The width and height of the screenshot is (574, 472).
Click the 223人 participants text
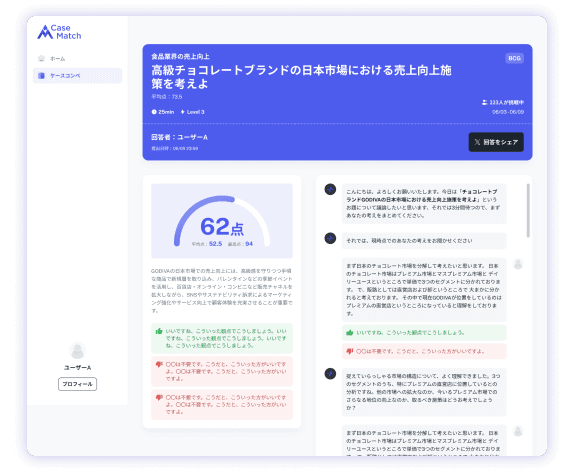[506, 103]
